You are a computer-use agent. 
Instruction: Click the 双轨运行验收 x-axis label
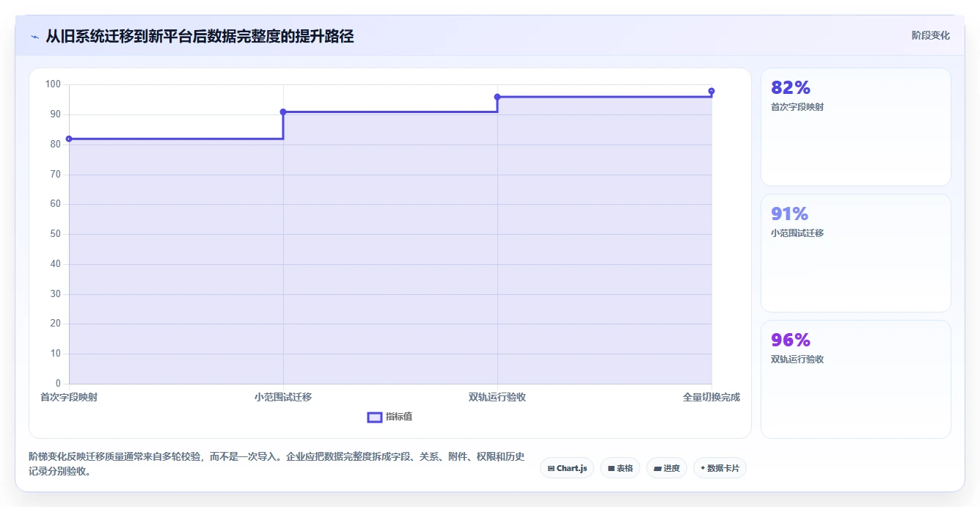(497, 397)
